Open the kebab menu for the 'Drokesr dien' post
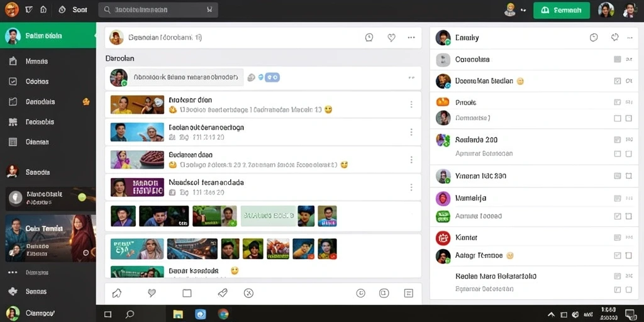Image resolution: width=644 pixels, height=322 pixels. click(411, 104)
